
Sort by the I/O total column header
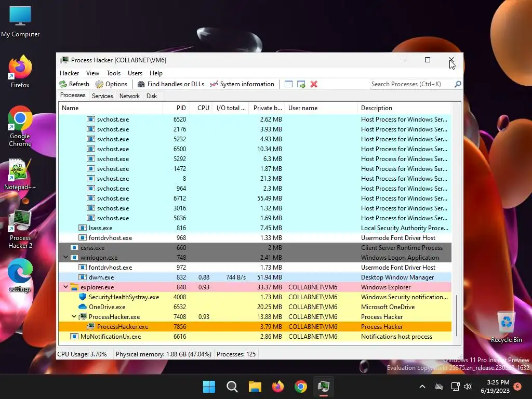tap(231, 108)
